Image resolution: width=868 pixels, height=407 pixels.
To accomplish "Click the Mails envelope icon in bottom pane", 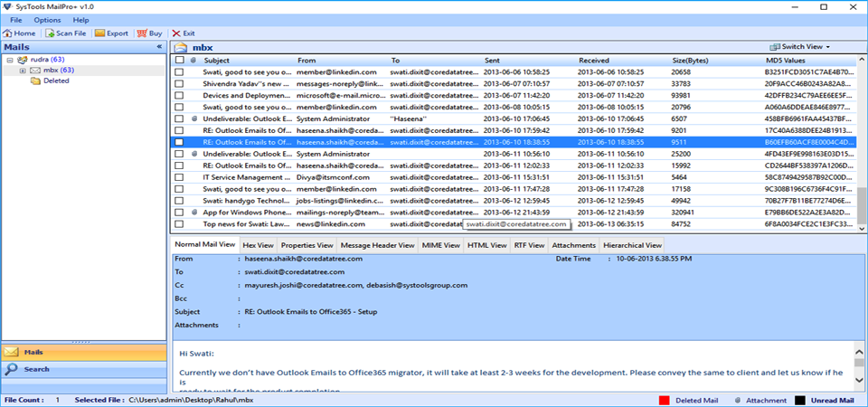I will (10, 352).
